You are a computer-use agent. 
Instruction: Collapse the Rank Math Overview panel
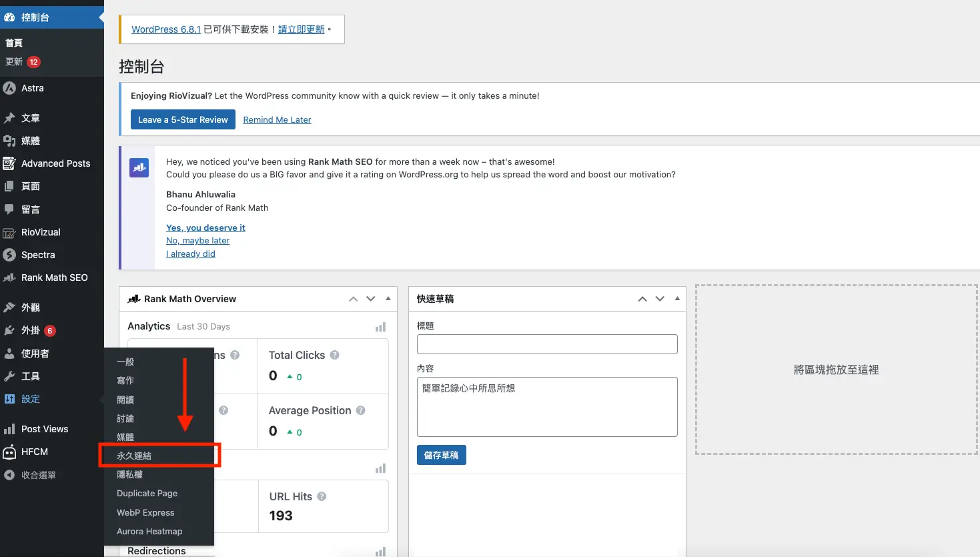[x=388, y=299]
